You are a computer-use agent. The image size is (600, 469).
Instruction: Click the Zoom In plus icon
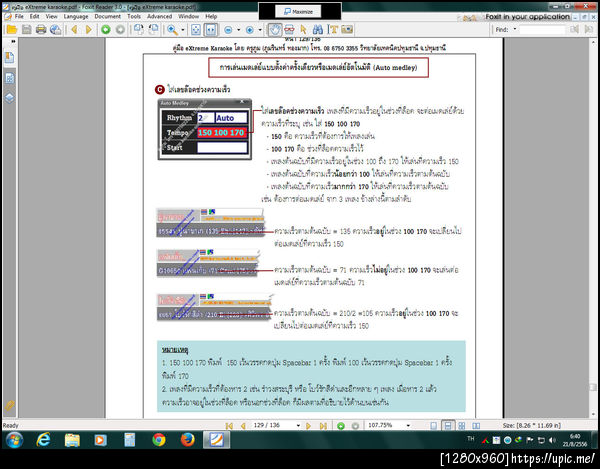249,29
